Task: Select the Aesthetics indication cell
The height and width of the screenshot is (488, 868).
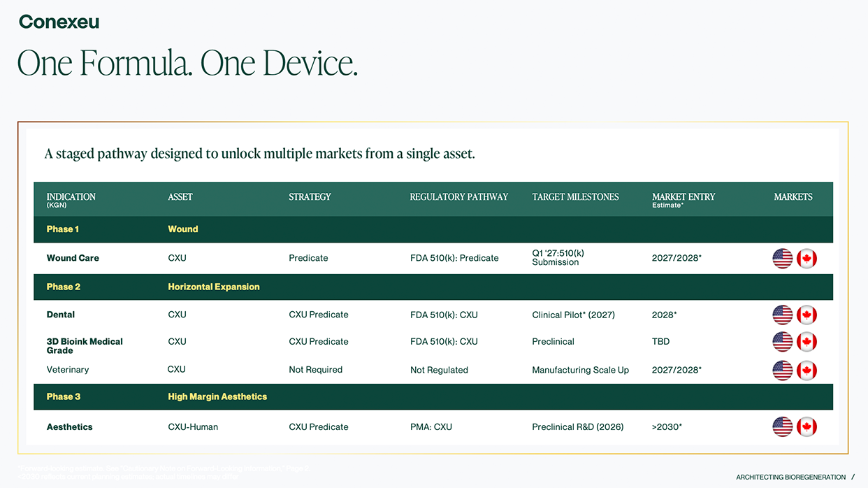Action: pos(69,426)
